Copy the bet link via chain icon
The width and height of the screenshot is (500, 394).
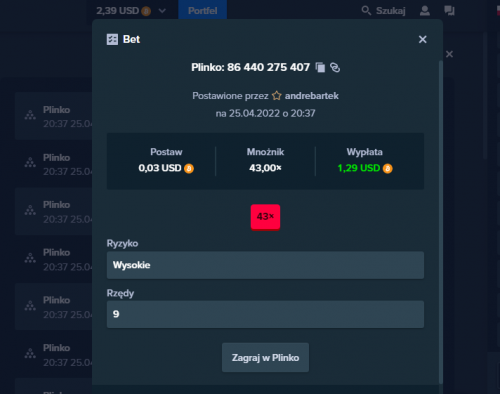tap(335, 67)
